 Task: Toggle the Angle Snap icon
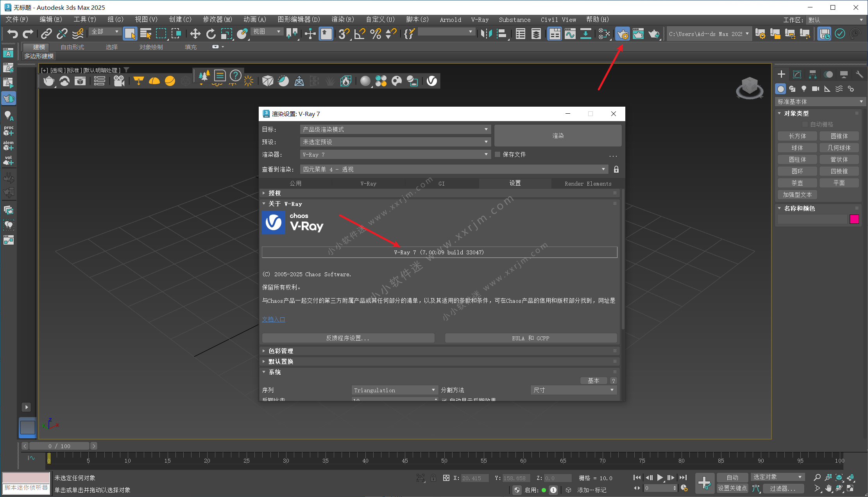360,34
